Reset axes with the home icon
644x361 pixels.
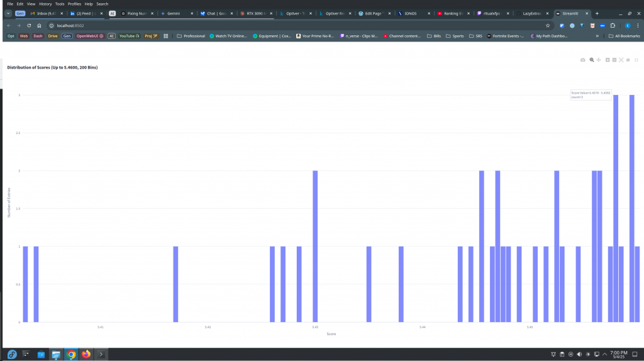coord(628,60)
